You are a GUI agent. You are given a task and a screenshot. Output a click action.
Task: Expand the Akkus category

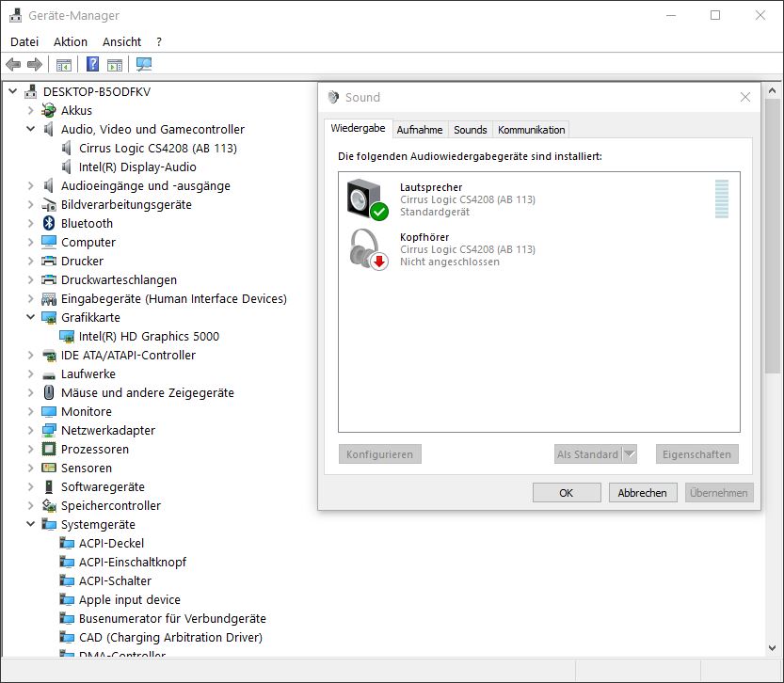[x=30, y=110]
